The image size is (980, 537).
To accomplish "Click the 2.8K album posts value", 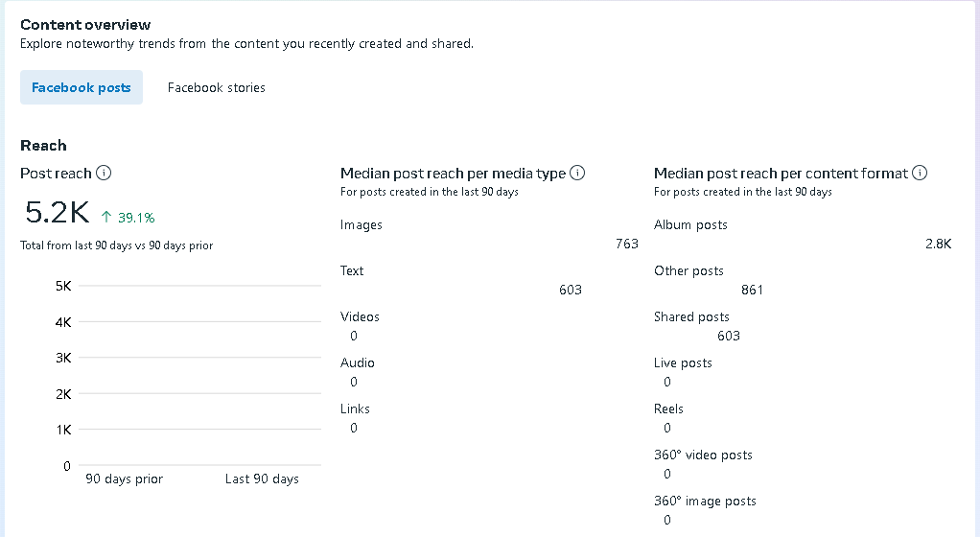I will click(938, 244).
